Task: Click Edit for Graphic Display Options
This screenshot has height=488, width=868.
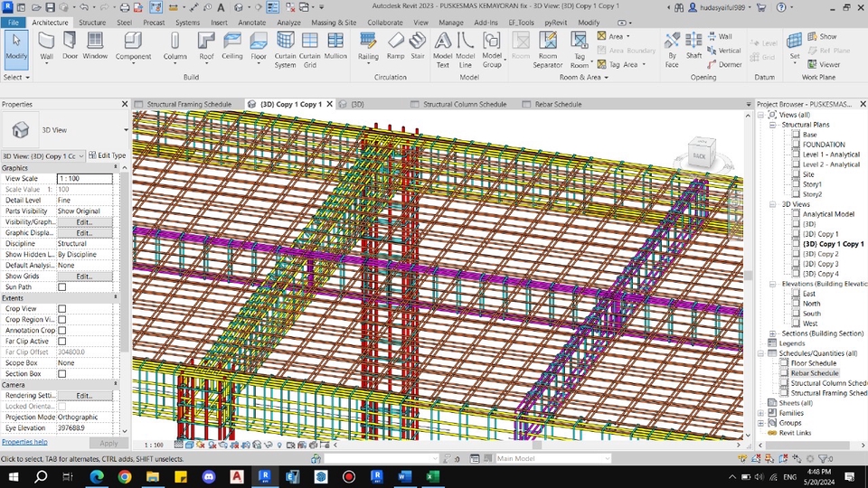Action: tap(85, 233)
